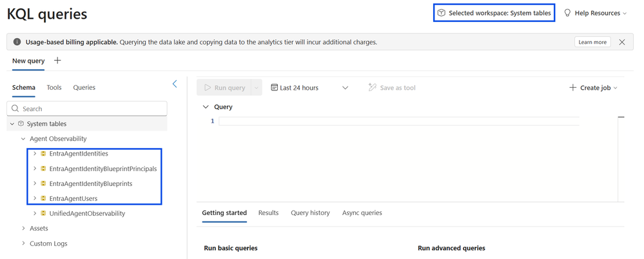Click the Create job label

click(x=596, y=88)
